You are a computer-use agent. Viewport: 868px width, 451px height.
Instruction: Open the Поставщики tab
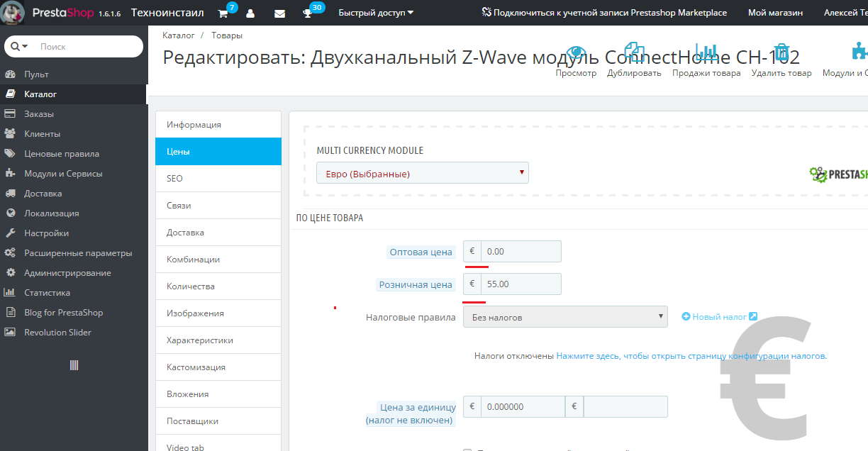(218, 421)
